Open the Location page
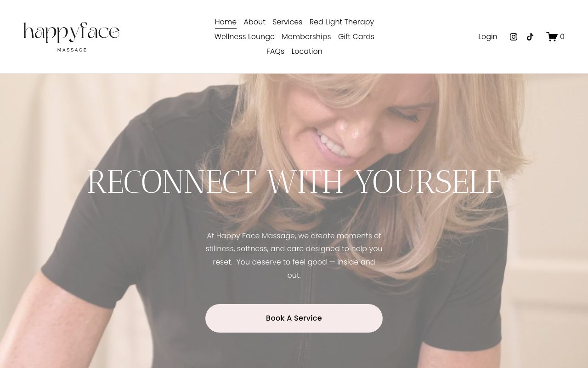This screenshot has width=588, height=368. pyautogui.click(x=307, y=52)
